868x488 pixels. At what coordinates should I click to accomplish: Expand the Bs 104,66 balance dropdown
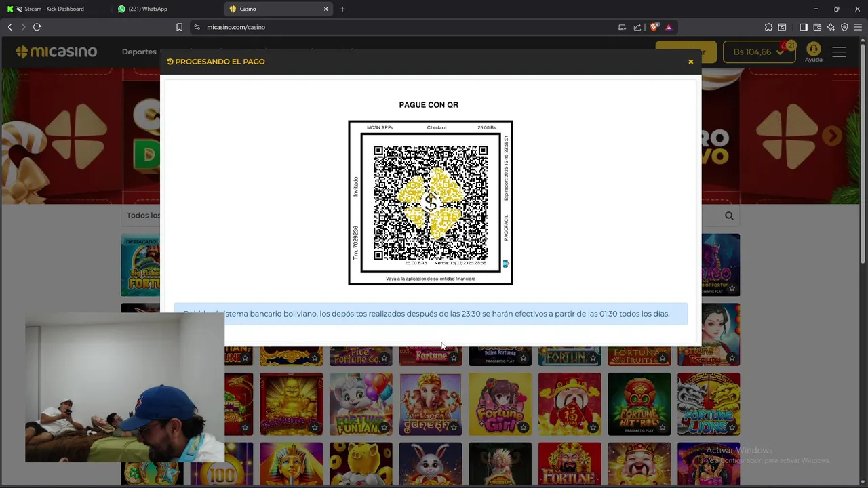[759, 52]
